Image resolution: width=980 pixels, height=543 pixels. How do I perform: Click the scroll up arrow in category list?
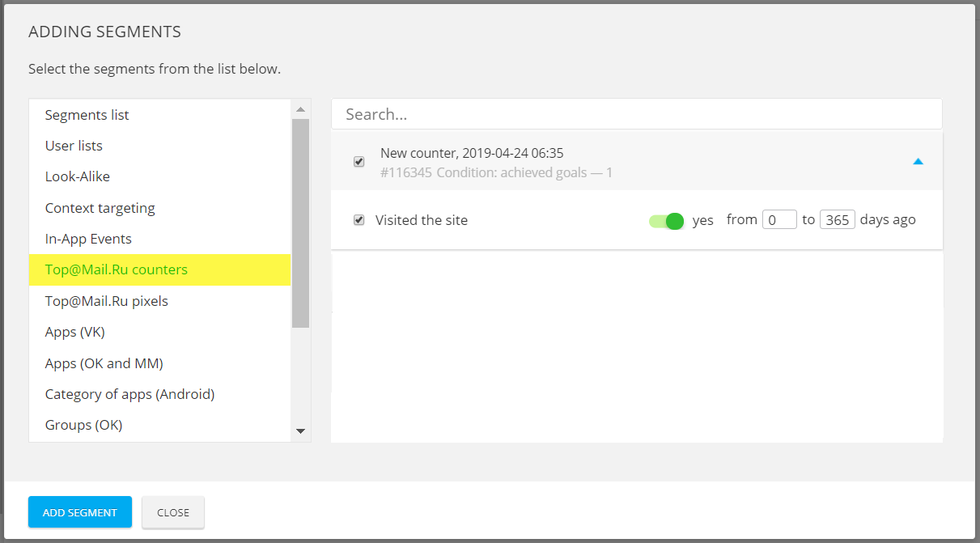click(300, 109)
